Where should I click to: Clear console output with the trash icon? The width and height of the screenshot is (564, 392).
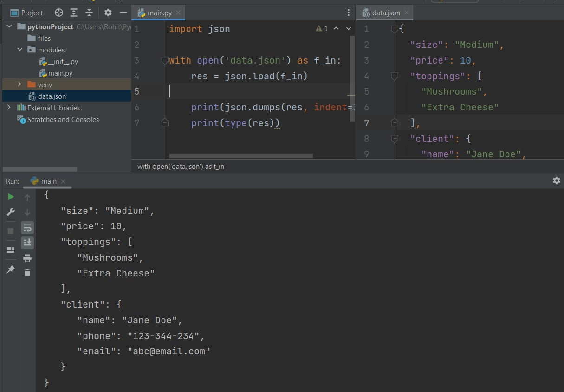(x=27, y=273)
